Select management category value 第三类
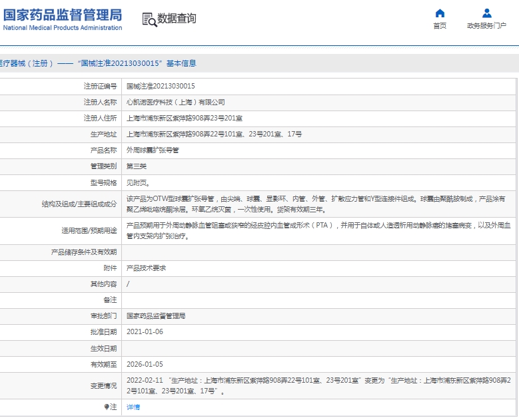 (x=137, y=166)
